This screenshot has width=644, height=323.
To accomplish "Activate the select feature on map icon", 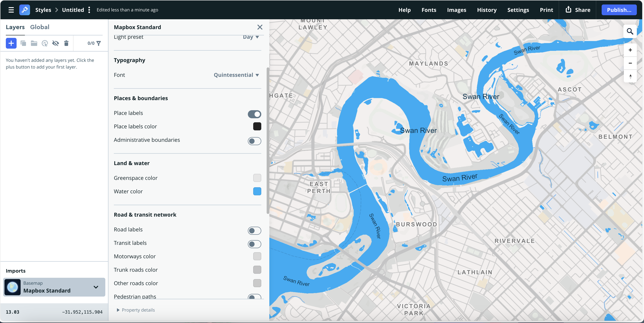I will pyautogui.click(x=45, y=43).
